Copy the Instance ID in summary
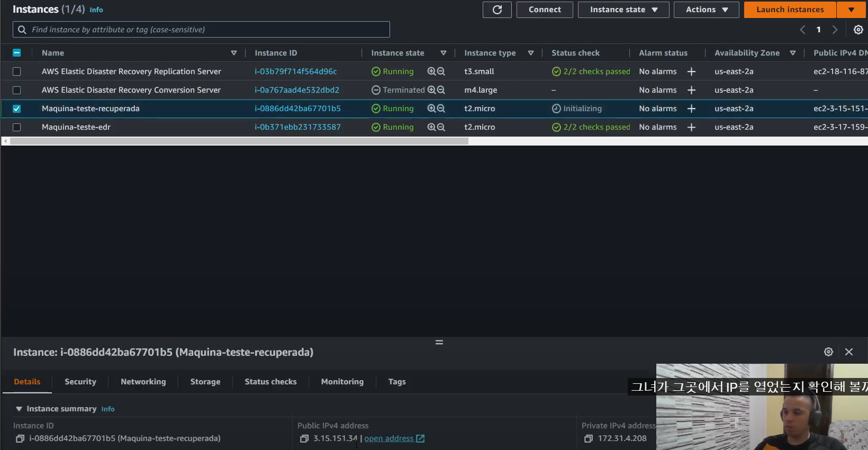Image resolution: width=868 pixels, height=450 pixels. click(x=20, y=438)
